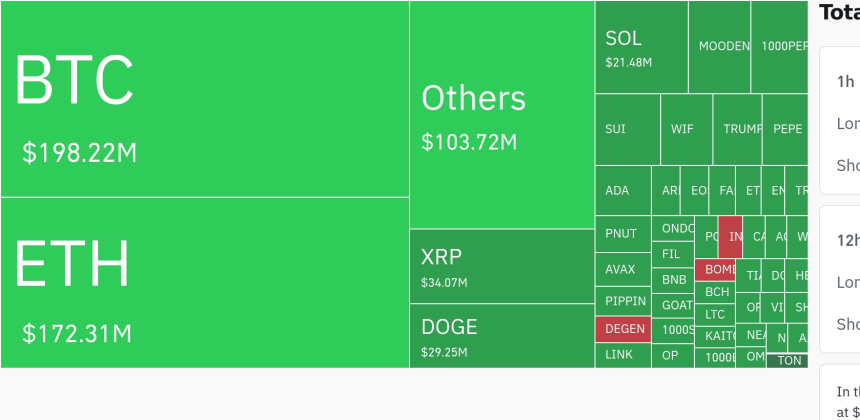The width and height of the screenshot is (860, 420).
Task: Select the 1h liquidation card
Action: 840,120
